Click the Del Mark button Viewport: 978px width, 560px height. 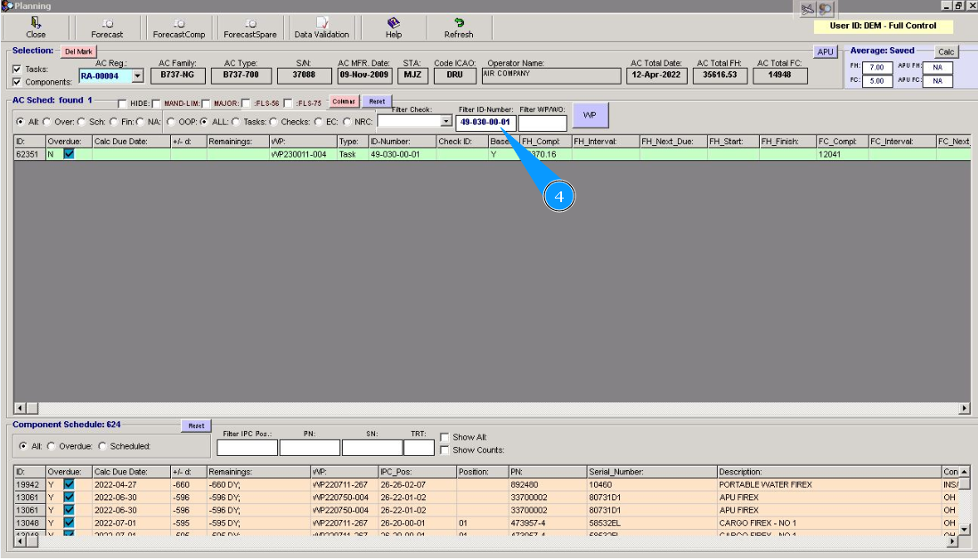tap(78, 52)
